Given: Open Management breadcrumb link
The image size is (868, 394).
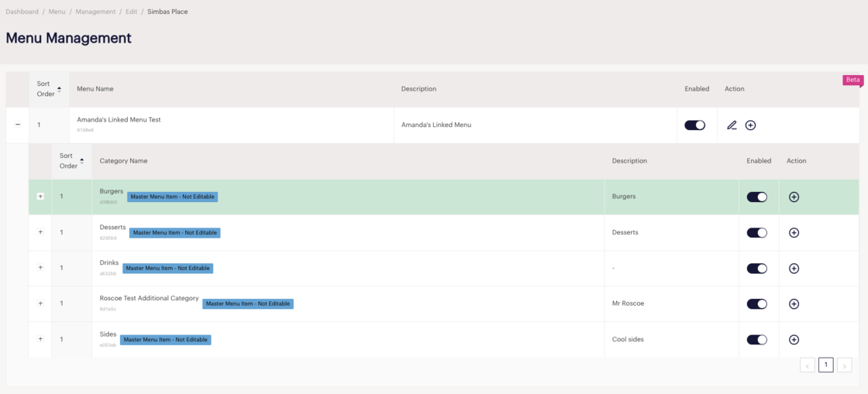Looking at the screenshot, I should [x=96, y=12].
